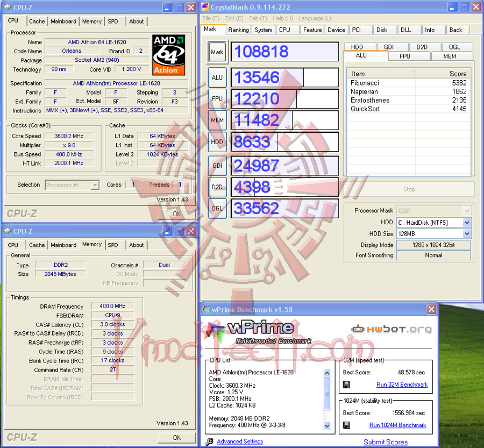484x448 pixels.
Task: Click the AMD Athlon 64 logo in CPU-Z
Action: pos(168,55)
